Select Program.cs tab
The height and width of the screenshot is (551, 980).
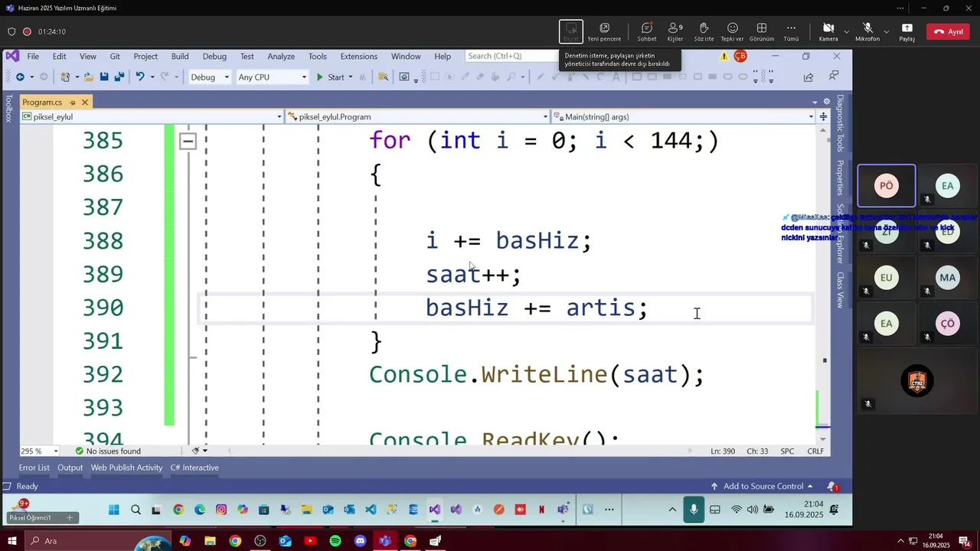click(x=42, y=102)
